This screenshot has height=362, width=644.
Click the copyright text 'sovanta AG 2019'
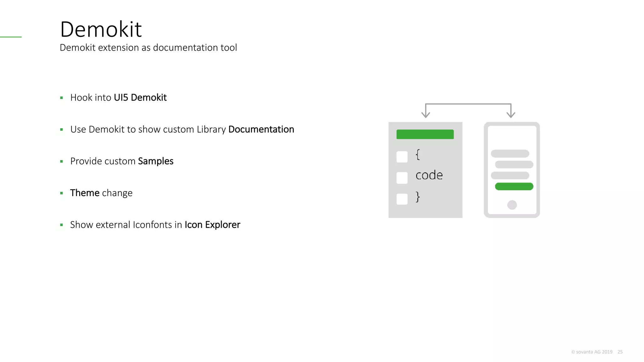(x=592, y=352)
